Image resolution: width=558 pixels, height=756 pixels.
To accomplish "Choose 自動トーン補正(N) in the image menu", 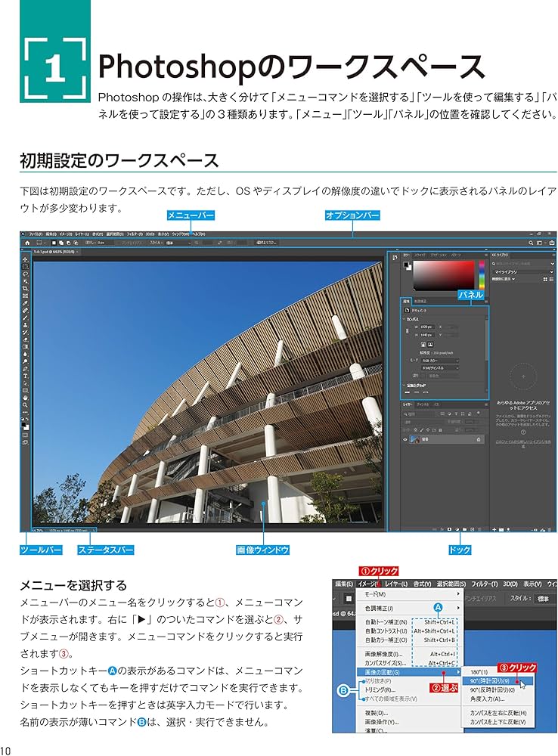I will point(410,622).
